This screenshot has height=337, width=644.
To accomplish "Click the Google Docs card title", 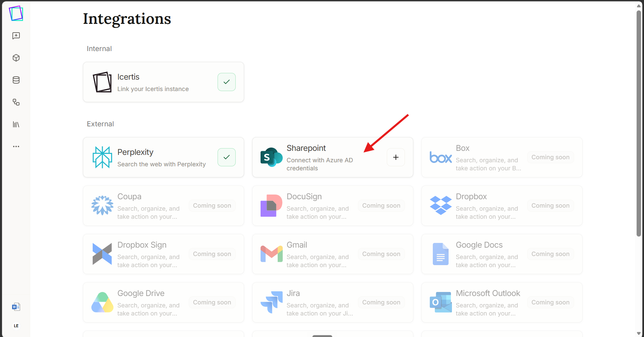I will (x=479, y=245).
